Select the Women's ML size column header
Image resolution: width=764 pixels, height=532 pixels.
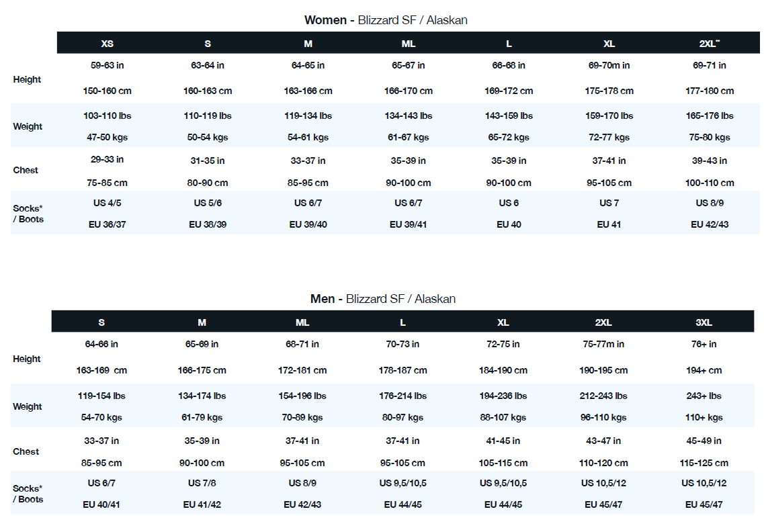click(408, 44)
